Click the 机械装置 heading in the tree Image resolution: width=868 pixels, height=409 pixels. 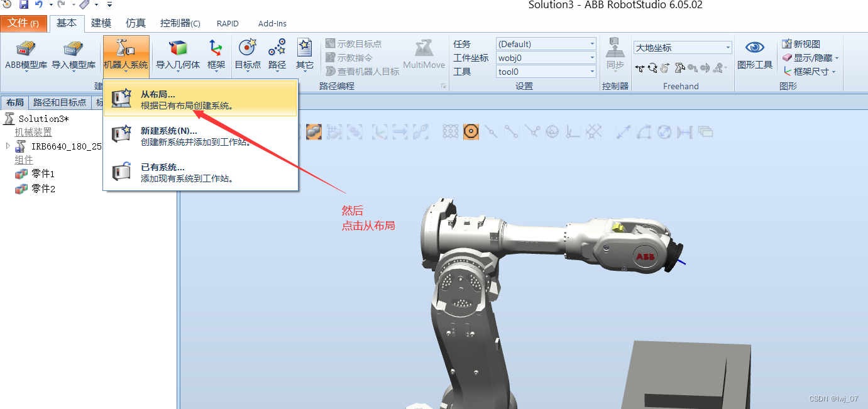coord(33,132)
